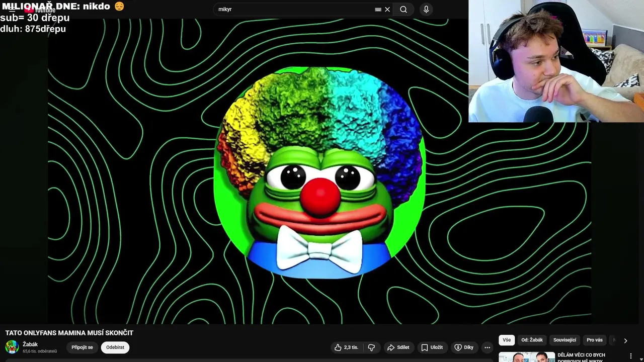Open the Žabák channel avatar
644x362 pixels.
pos(12,347)
